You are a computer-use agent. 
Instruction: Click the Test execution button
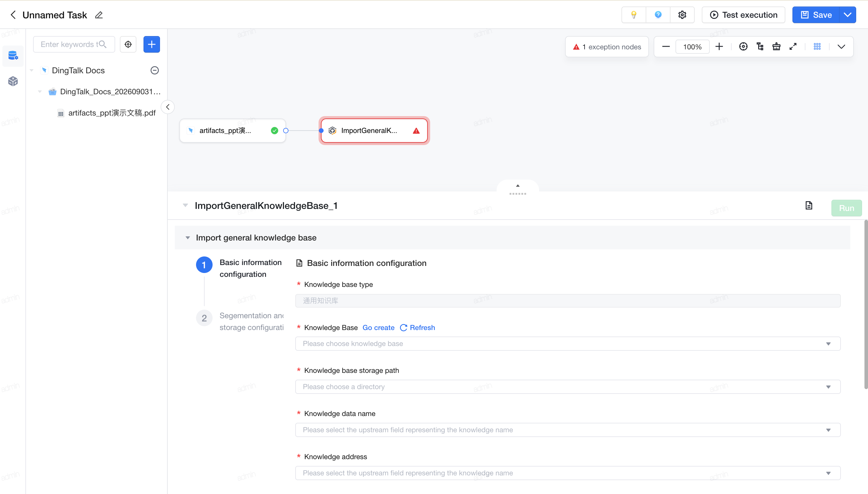pos(743,15)
